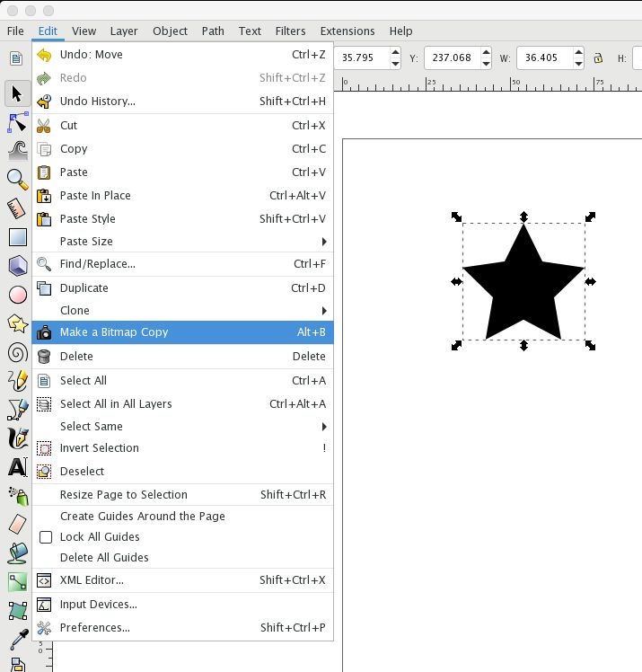The width and height of the screenshot is (642, 672).
Task: Click the new document icon in toolbar
Action: (16, 57)
